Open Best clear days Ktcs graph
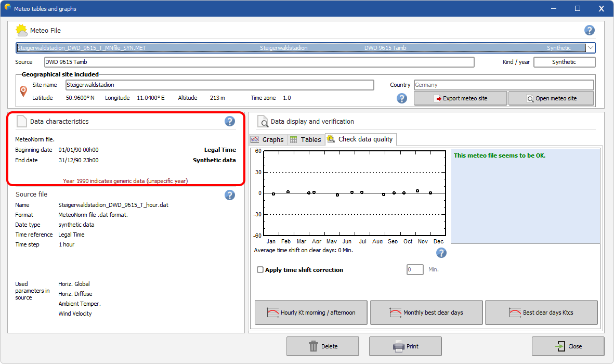Viewport: 614px width, 364px height. pyautogui.click(x=541, y=313)
